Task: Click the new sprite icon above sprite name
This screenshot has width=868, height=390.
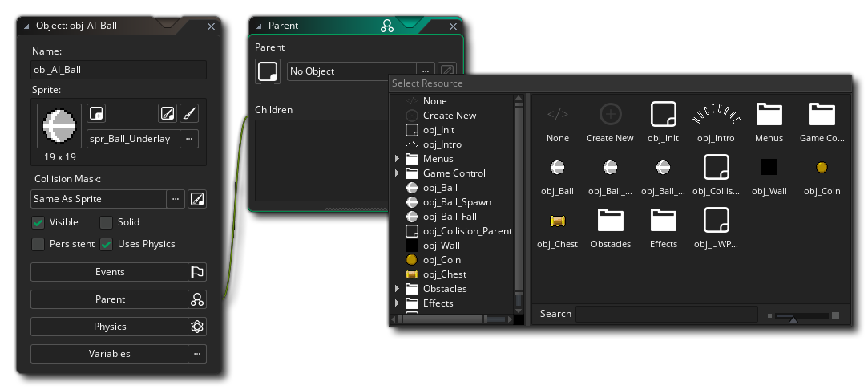Action: [96, 113]
